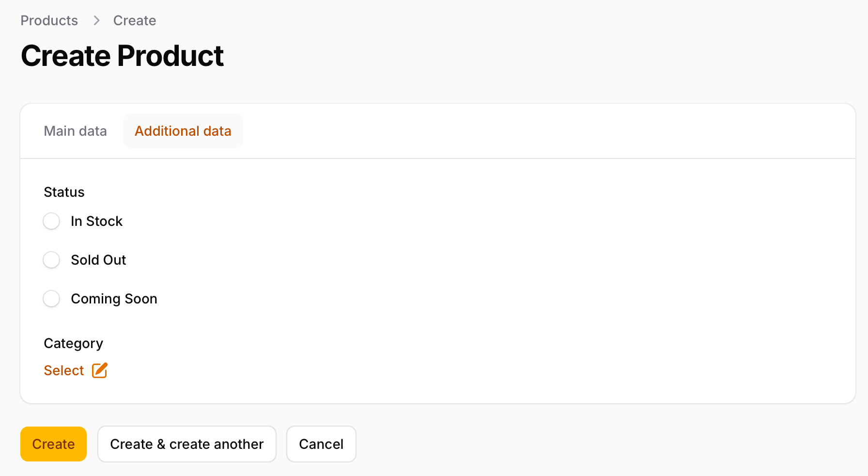Click blank space right of Additional data tab
Screen dimensions: 868x476
pyautogui.click(x=547, y=131)
